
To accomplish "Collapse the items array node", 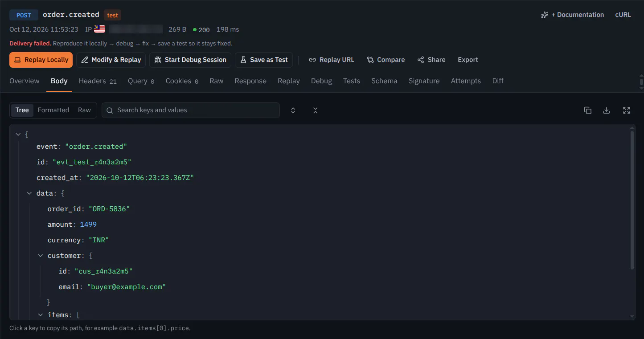I will tap(41, 315).
